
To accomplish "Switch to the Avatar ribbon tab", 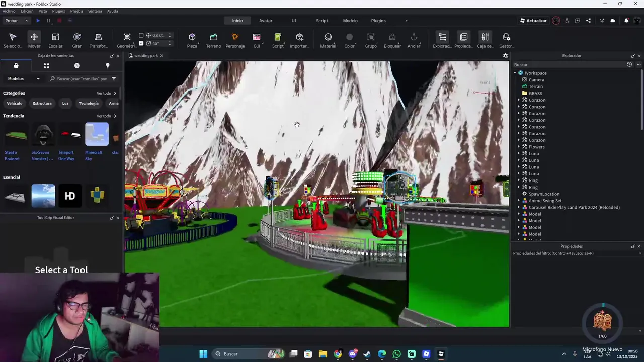I will pos(266,21).
